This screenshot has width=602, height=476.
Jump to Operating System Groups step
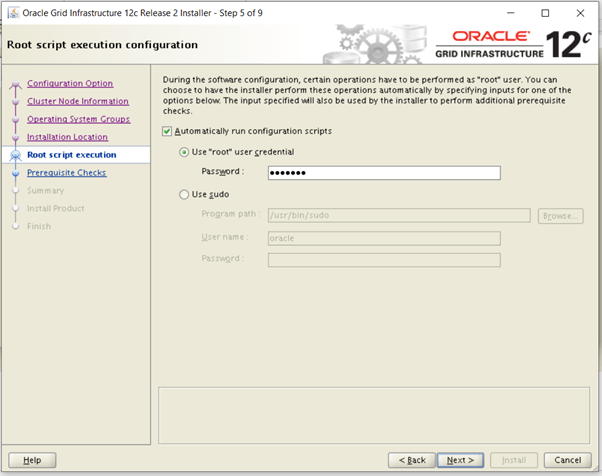coord(78,119)
